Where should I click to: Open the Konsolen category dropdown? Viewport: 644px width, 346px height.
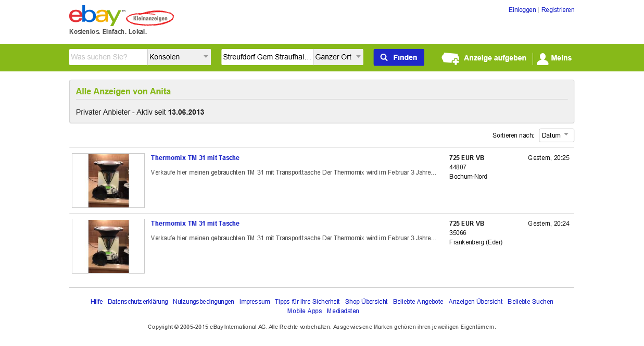click(179, 57)
